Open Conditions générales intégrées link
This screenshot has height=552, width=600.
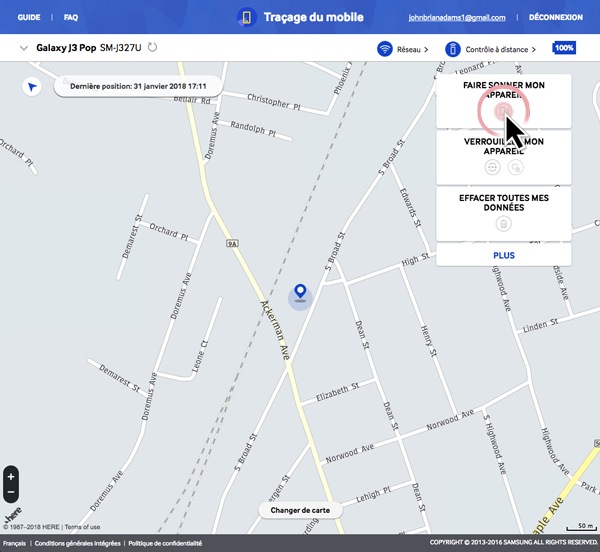pyautogui.click(x=77, y=543)
